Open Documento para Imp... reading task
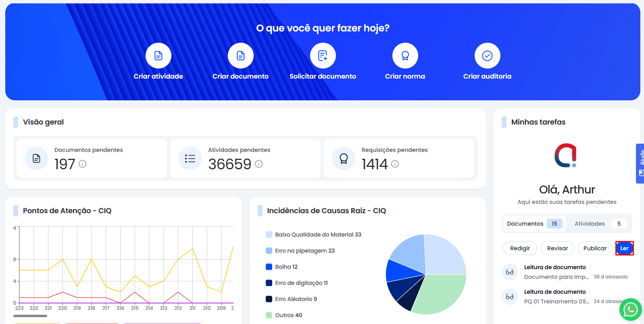Image resolution: width=644 pixels, height=324 pixels. 556,276
